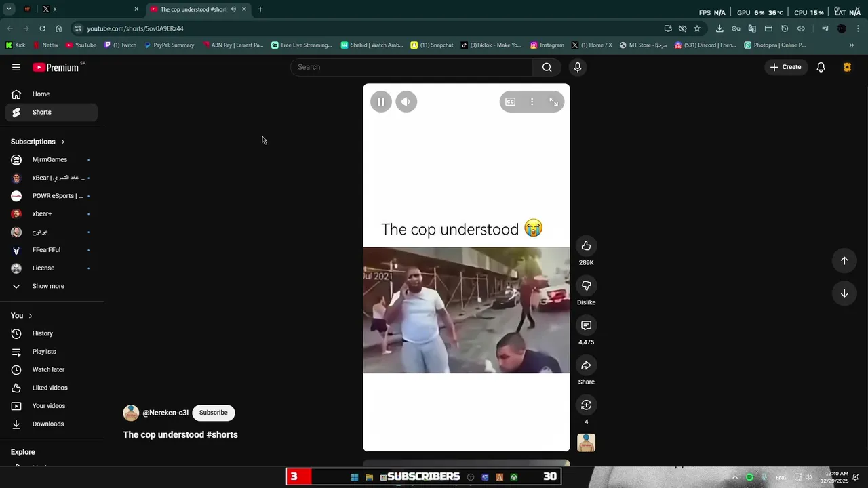Enter fullscreen on the short
Screen dimensions: 868x488
pos(554,102)
